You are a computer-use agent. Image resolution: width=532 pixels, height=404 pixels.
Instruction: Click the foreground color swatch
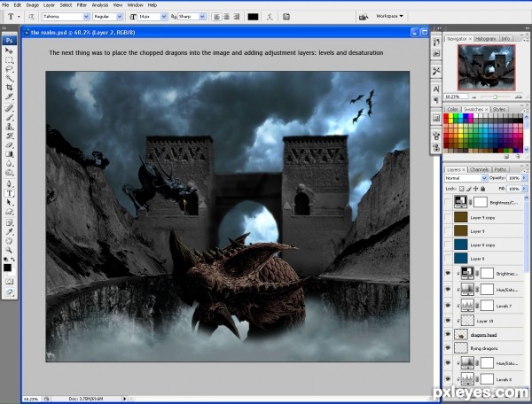pyautogui.click(x=7, y=268)
